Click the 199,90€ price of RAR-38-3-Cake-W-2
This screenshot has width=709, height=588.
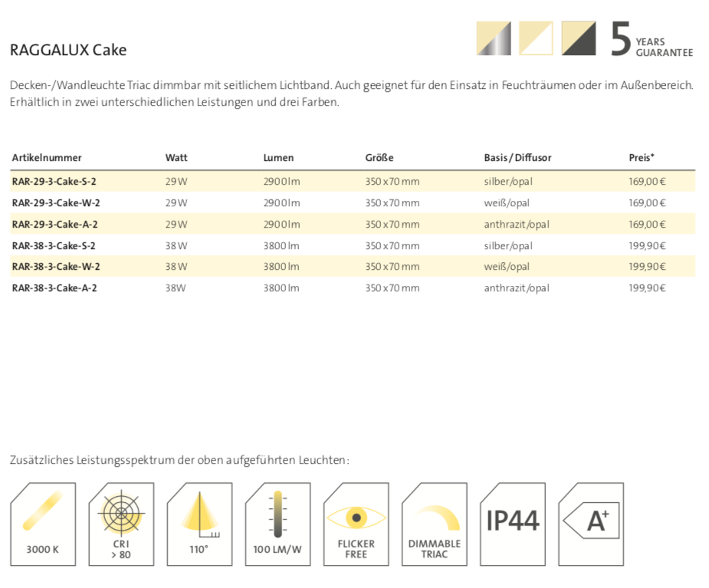(x=647, y=267)
